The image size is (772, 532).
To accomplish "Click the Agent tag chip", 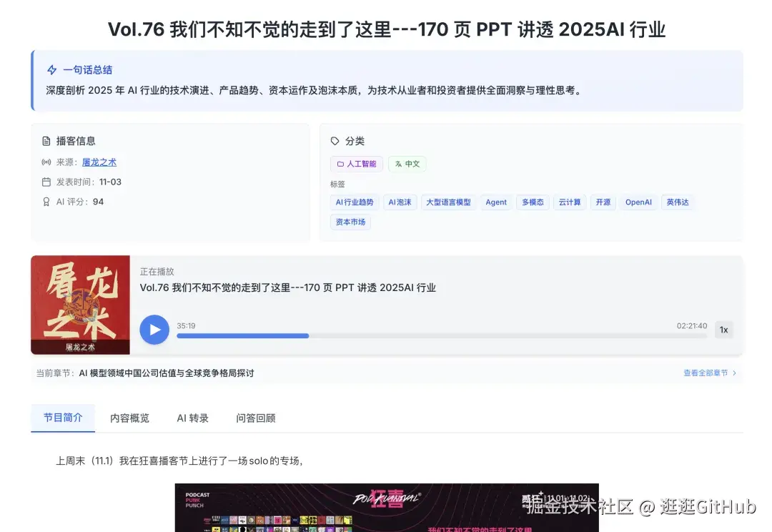I will coord(496,202).
